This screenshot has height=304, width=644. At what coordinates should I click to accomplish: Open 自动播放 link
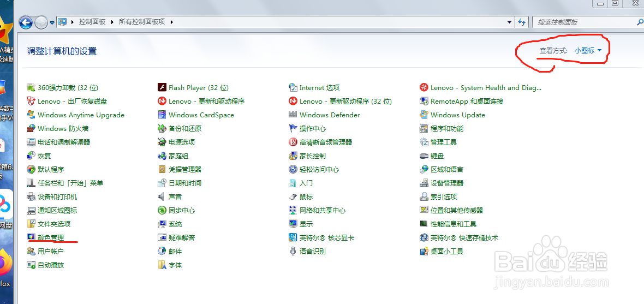point(51,265)
